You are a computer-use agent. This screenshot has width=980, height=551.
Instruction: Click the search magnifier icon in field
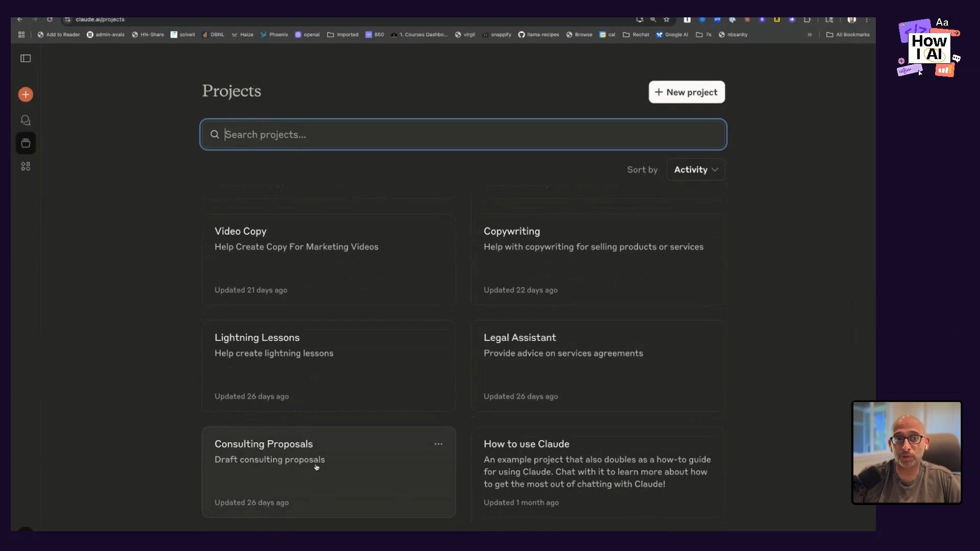(x=215, y=134)
